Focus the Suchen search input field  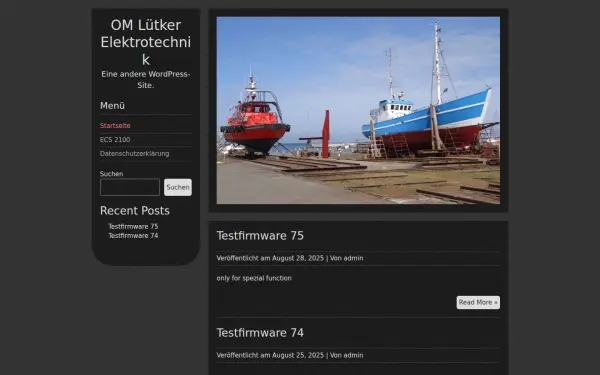tap(130, 187)
